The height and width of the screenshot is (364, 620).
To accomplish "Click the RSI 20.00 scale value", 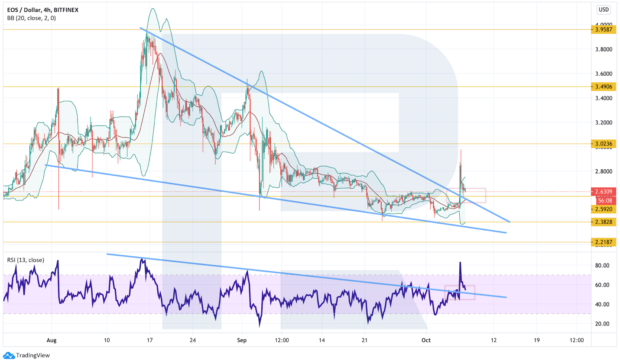I will 602,324.
